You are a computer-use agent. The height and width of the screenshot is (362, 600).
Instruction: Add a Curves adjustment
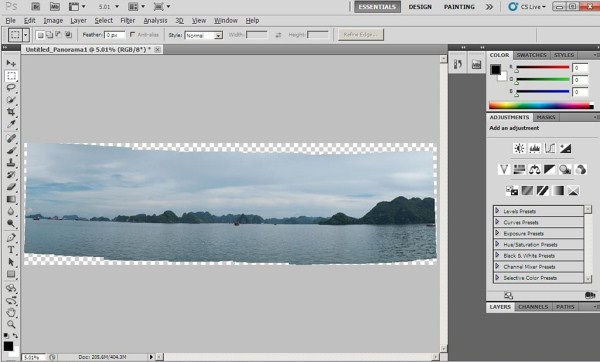(x=550, y=148)
